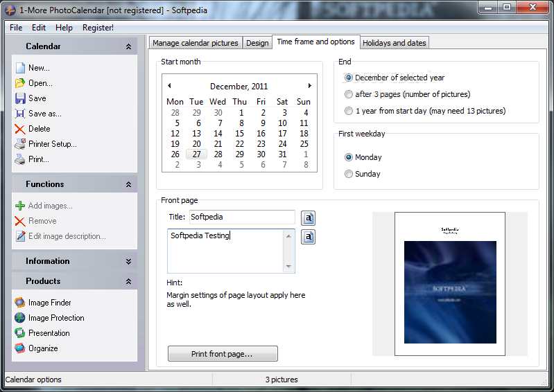Open the Edit menu

click(x=39, y=28)
